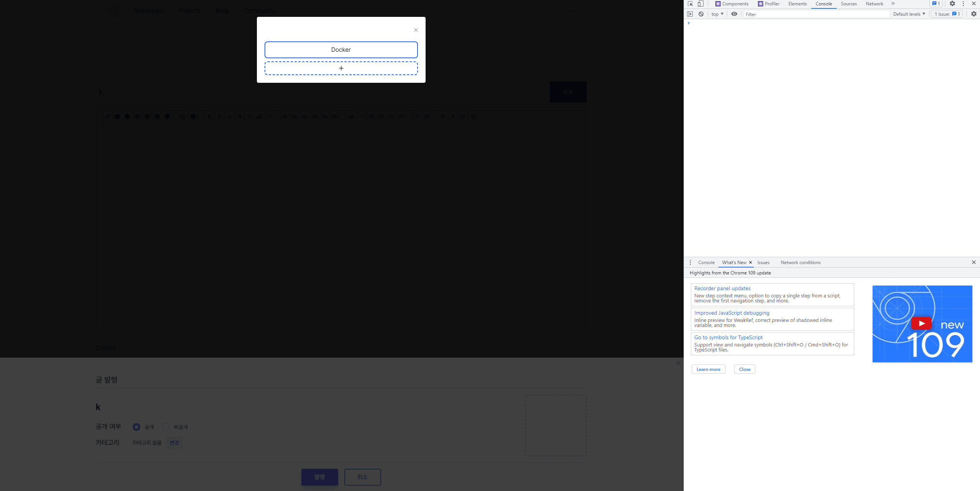Select the inspect element picker icon

point(690,4)
